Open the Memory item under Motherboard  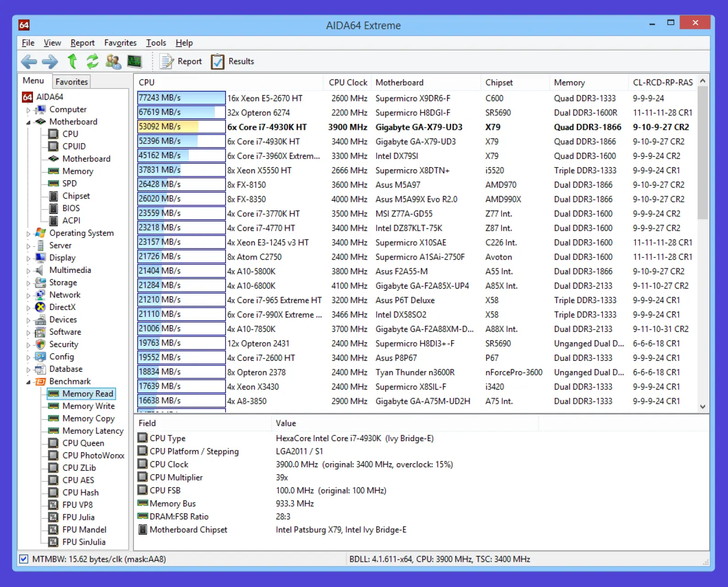tap(77, 171)
